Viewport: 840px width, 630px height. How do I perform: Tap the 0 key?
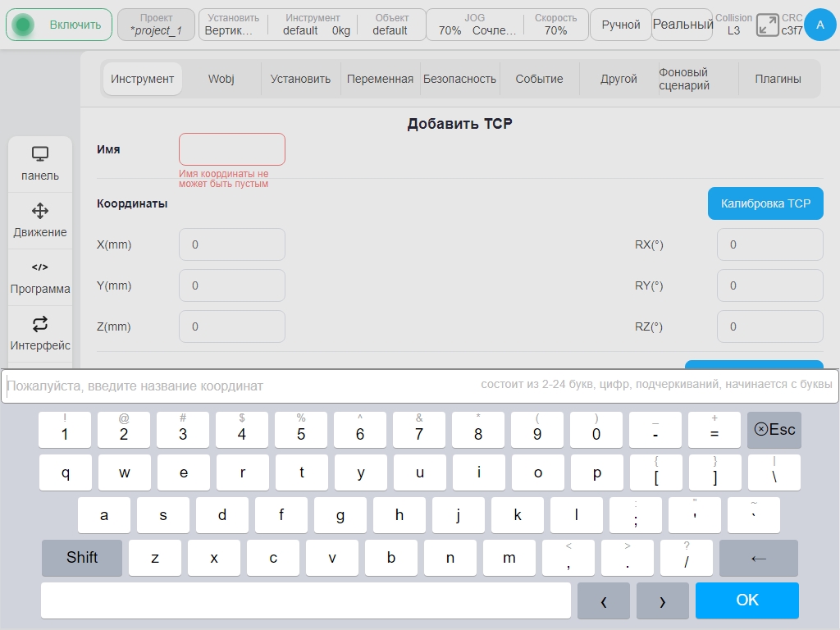(x=596, y=430)
